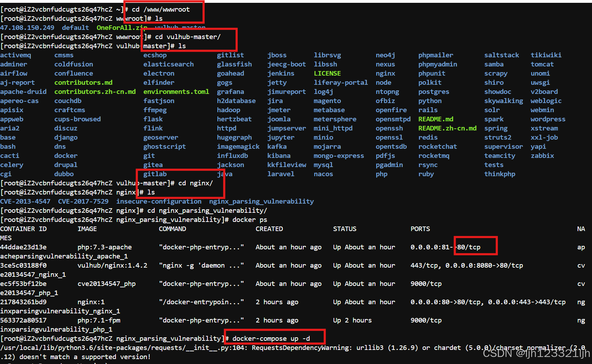Image resolution: width=592 pixels, height=364 pixels.
Task: Click the 'default' directory entry
Action: (75, 28)
